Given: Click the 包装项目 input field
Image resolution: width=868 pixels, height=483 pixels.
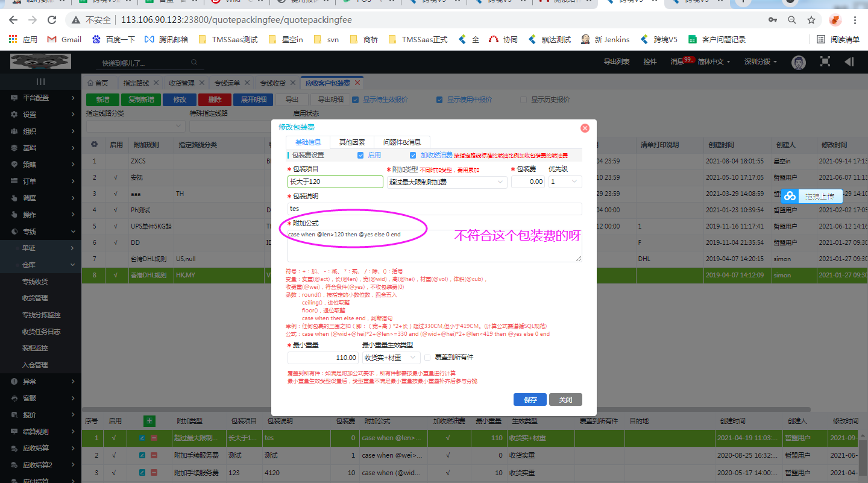Looking at the screenshot, I should (x=335, y=182).
